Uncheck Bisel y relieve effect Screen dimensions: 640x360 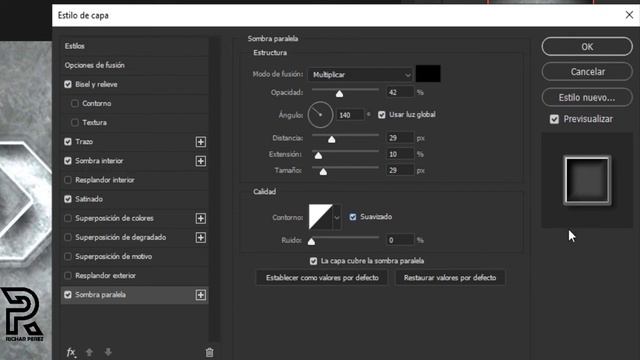[x=68, y=84]
